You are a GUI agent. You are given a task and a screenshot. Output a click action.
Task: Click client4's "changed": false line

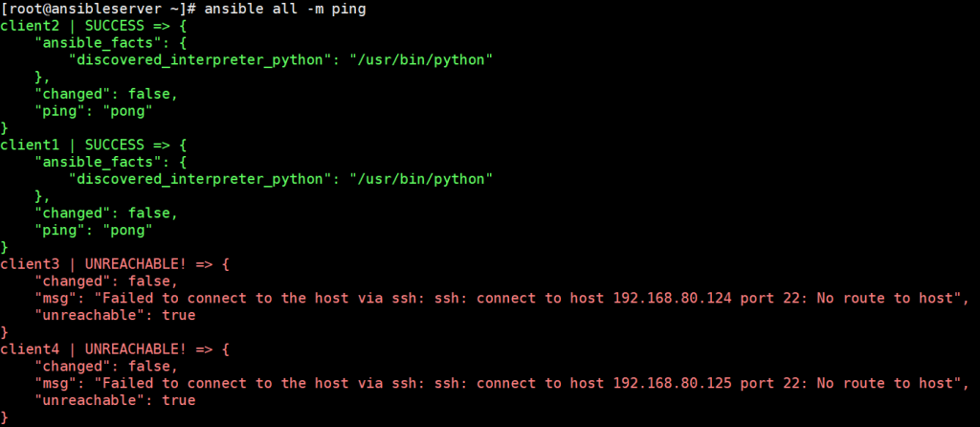click(x=106, y=367)
